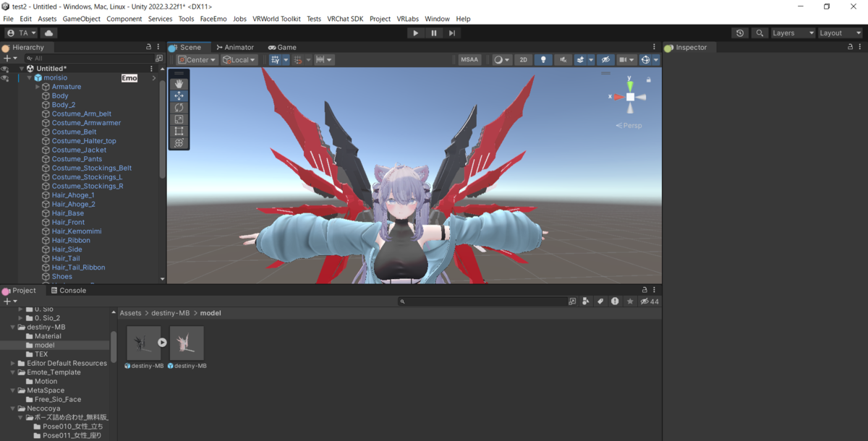Select the second destiny-MB thumbnail
Image resolution: width=868 pixels, height=441 pixels.
tap(187, 343)
